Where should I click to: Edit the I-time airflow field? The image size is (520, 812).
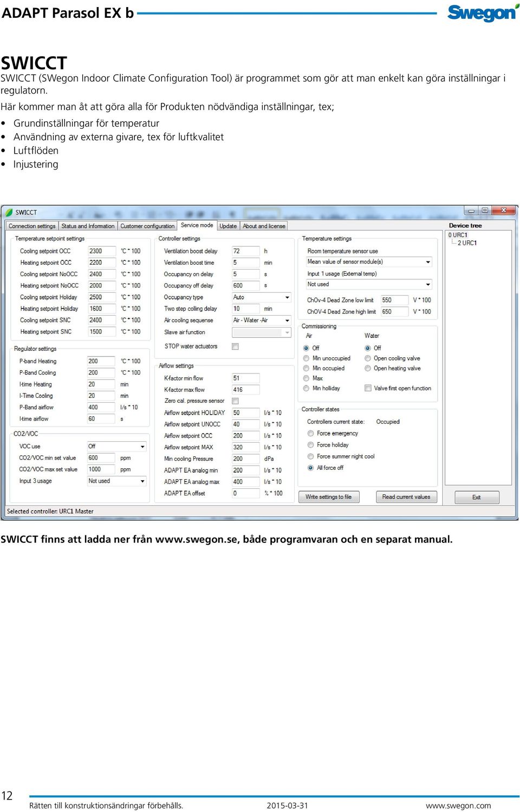[x=101, y=419]
